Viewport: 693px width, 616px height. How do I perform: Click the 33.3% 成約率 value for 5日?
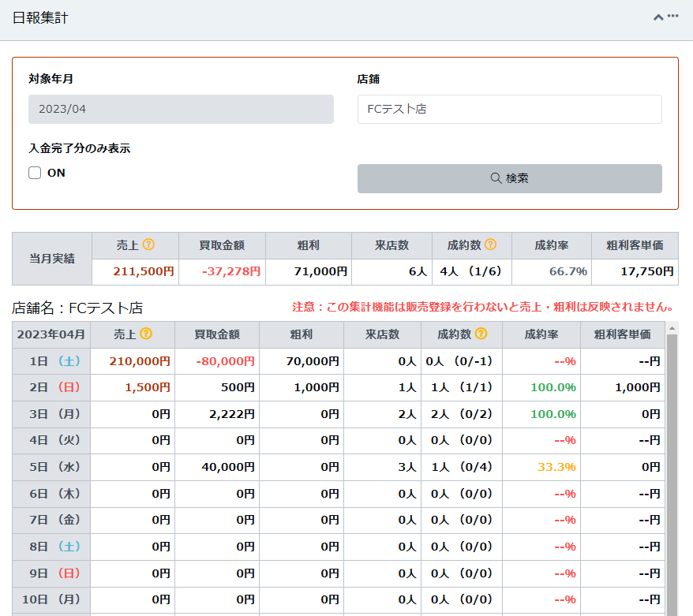(556, 467)
